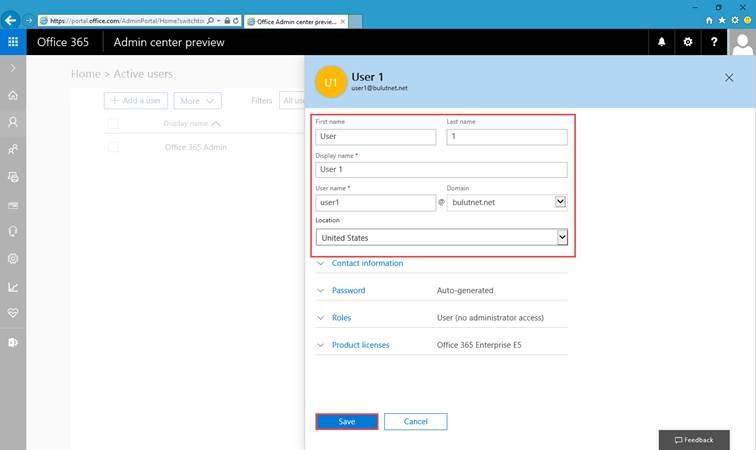Click the Display name field

441,170
